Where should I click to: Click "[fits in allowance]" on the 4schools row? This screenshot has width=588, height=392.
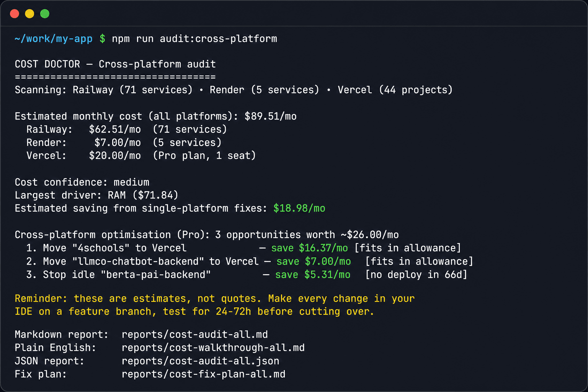coord(408,248)
